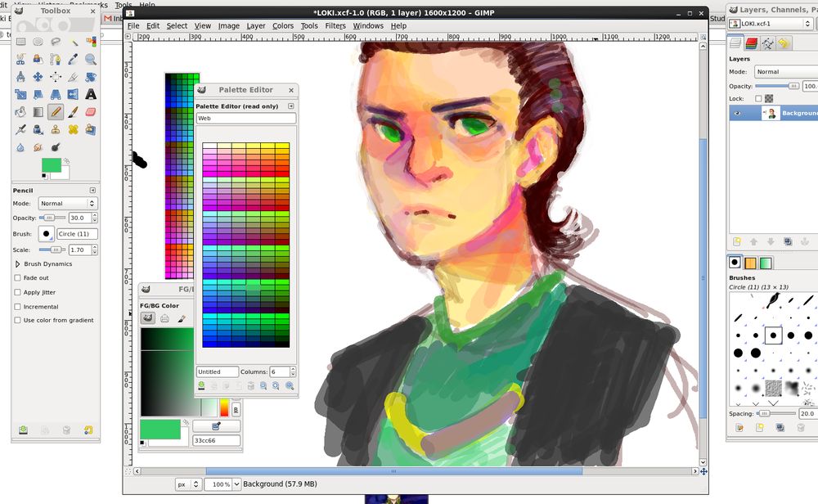Screen dimensions: 818x504
Task: Zoom in on the palette
Action: click(276, 385)
